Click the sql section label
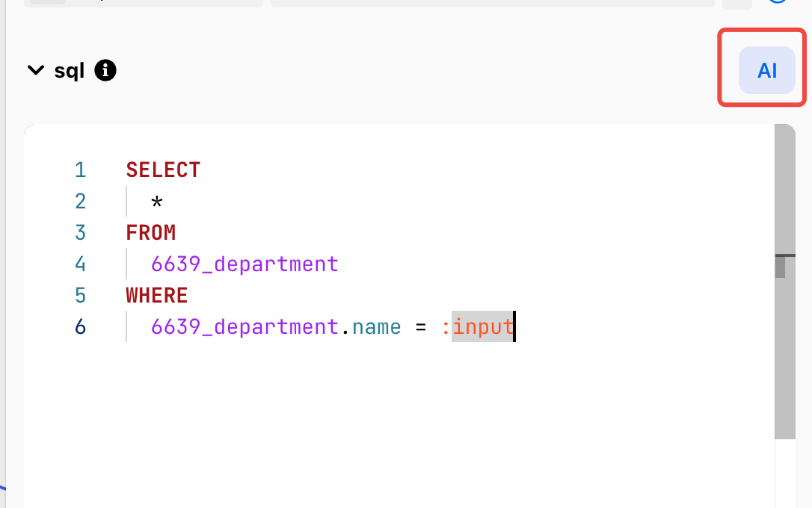 (x=69, y=71)
